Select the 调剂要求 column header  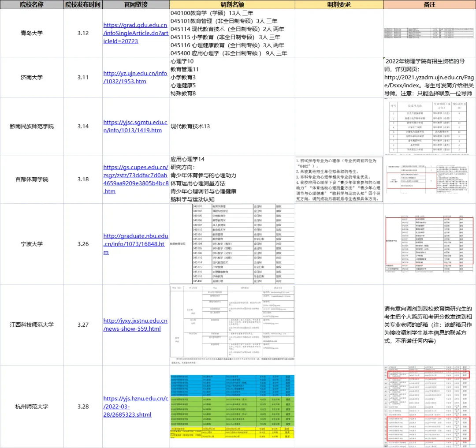339,4
